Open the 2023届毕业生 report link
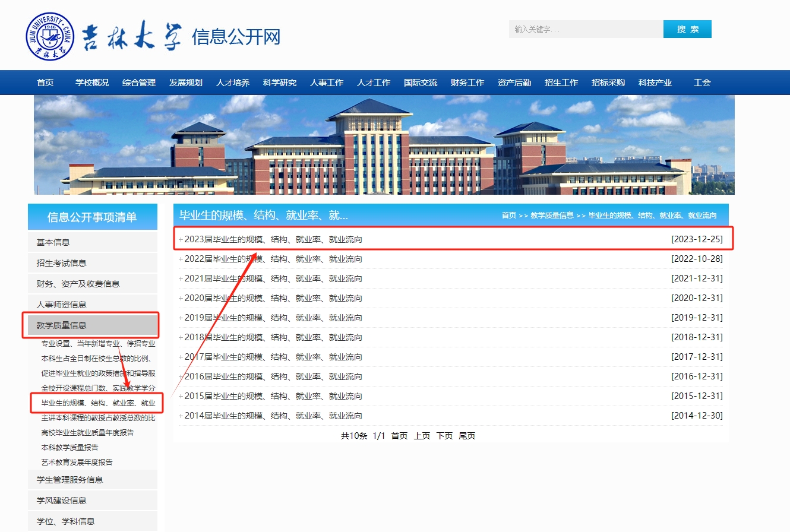The image size is (790, 532). coord(273,239)
